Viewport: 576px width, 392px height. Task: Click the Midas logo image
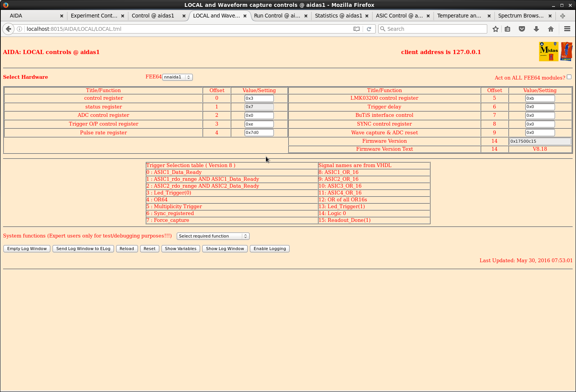pos(549,51)
